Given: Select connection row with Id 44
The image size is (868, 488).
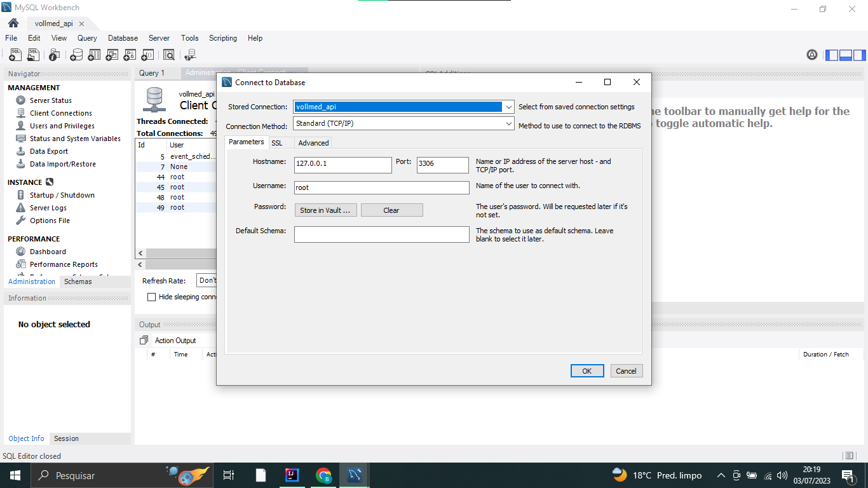Looking at the screenshot, I should tap(176, 177).
